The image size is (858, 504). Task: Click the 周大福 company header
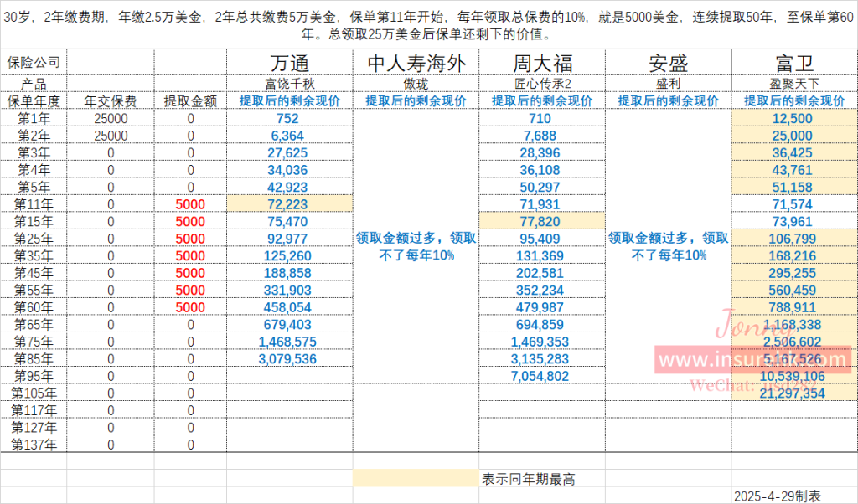[x=542, y=63]
